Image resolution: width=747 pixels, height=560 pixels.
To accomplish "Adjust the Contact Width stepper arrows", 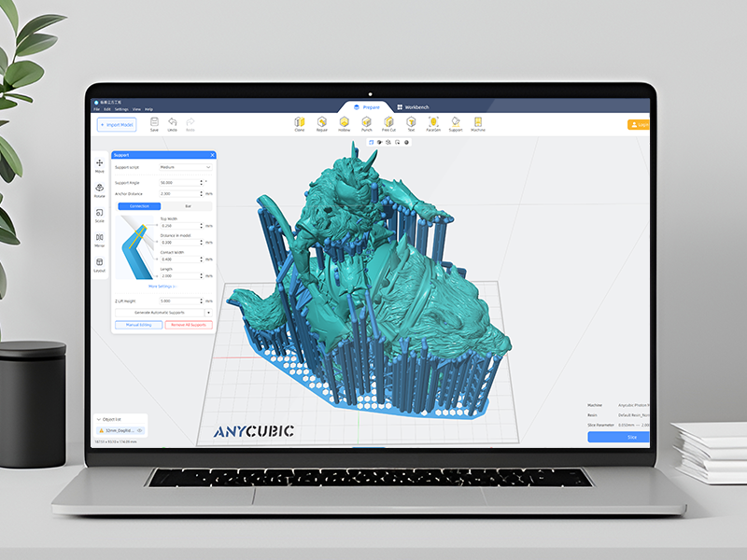I will tap(201, 259).
